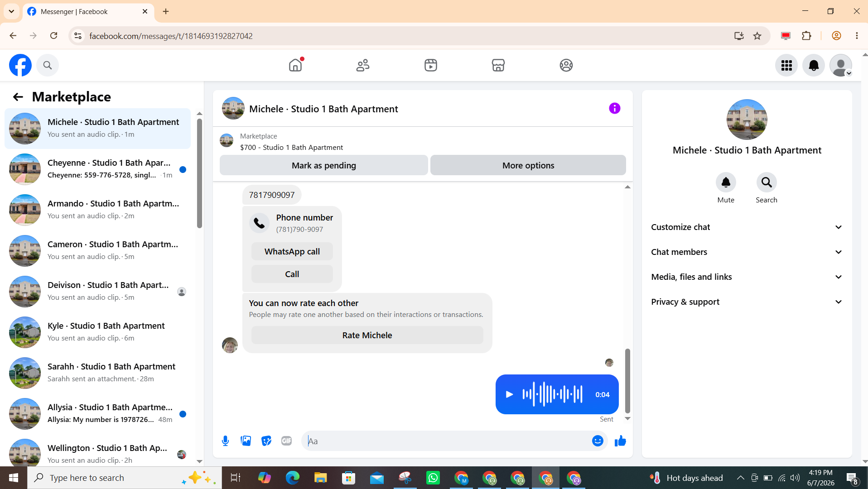Record a voice clip with microphone

pos(225,441)
